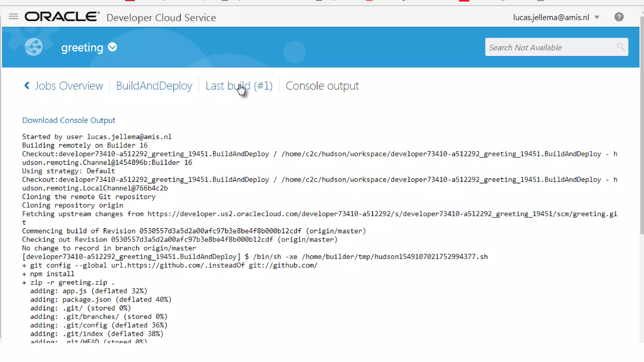
Task: Click the vertical scrollbar thumb
Action: pyautogui.click(x=642, y=126)
